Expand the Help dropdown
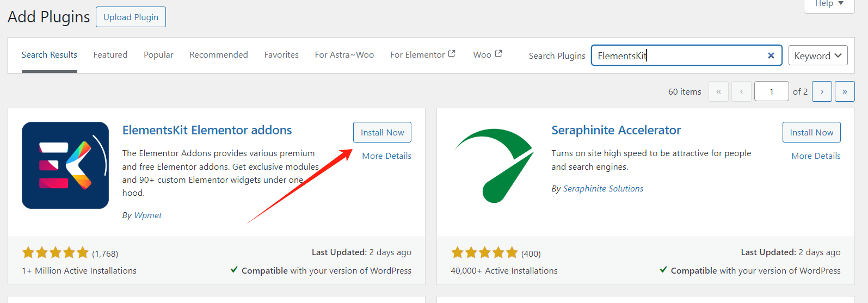The width and height of the screenshot is (868, 303). (829, 4)
